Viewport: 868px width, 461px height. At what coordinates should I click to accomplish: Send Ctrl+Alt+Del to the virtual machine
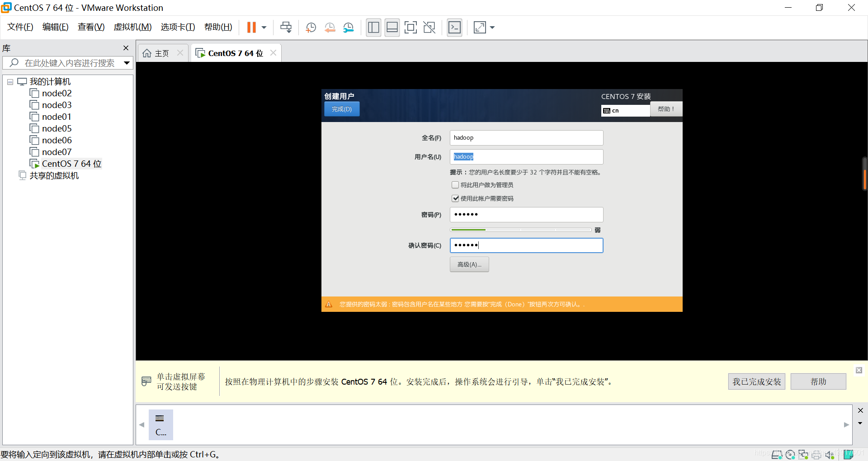[286, 28]
